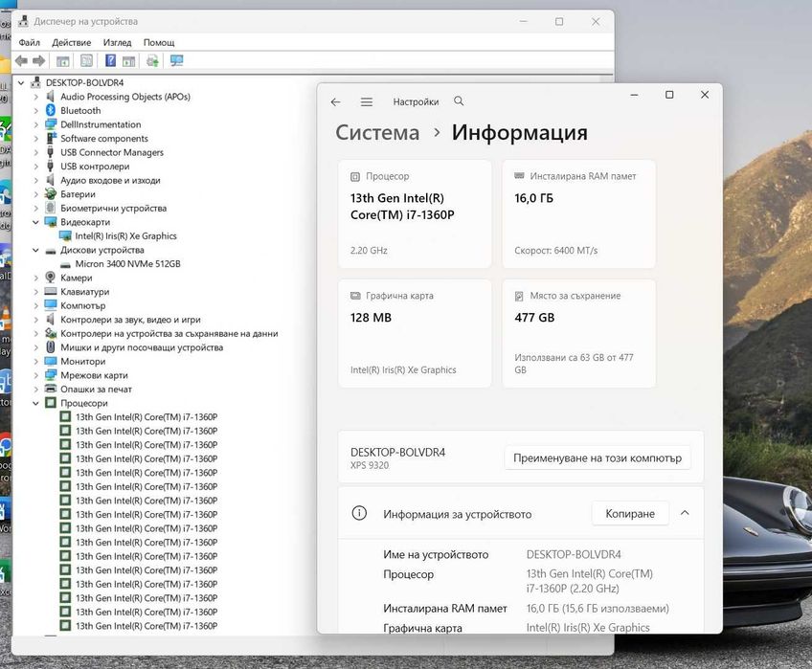The image size is (812, 669).
Task: Click the back arrow in Настройки window
Action: coord(335,102)
